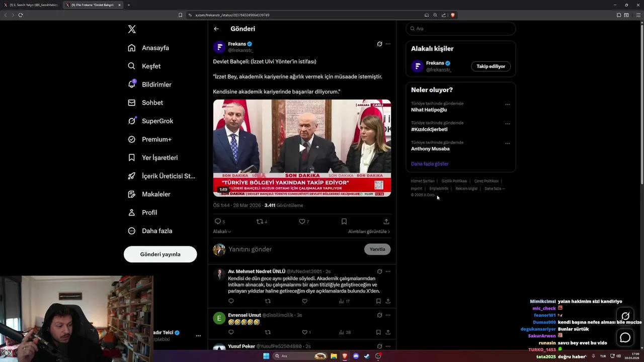644x362 pixels.
Task: Open #KızılcıkŞerbeti trending topic
Action: tap(429, 129)
